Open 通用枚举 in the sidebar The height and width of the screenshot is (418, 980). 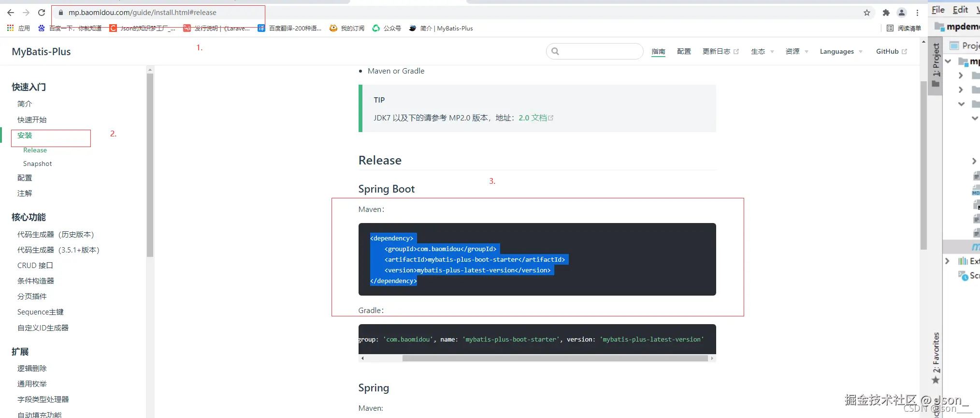point(32,384)
